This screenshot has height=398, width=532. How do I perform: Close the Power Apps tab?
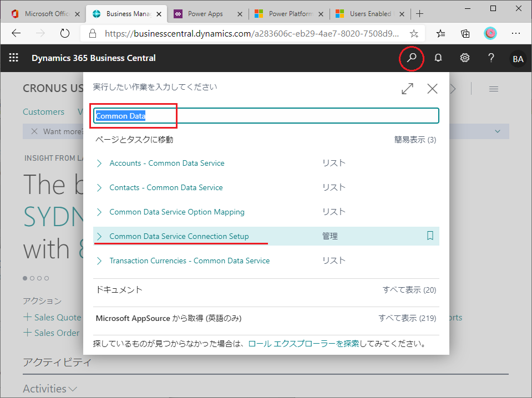click(x=240, y=14)
